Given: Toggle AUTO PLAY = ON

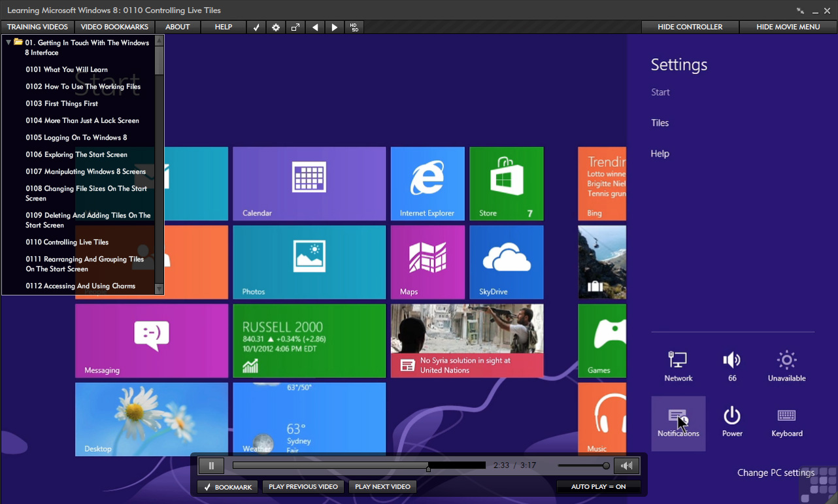Looking at the screenshot, I should point(598,487).
